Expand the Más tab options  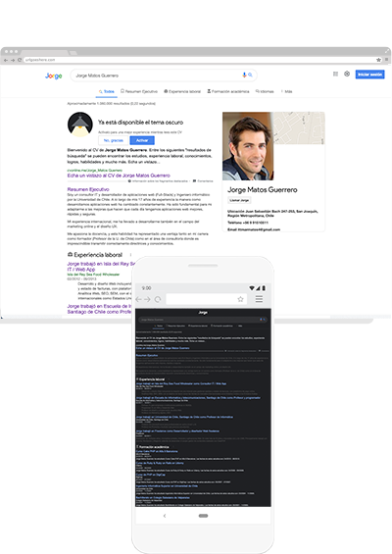287,91
